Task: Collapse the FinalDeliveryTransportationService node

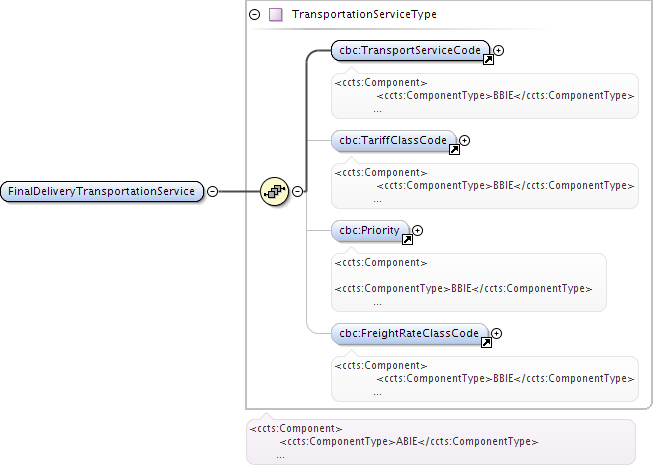Action: [213, 191]
